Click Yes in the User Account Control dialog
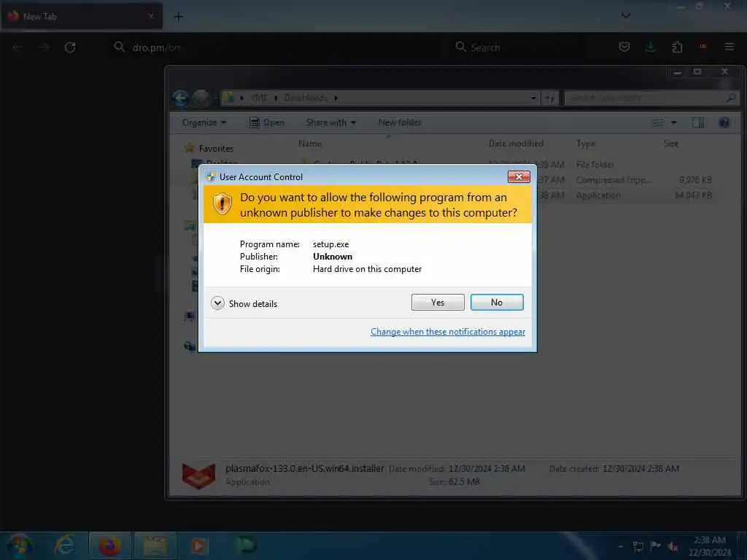Viewport: 747px width, 560px height. pos(438,303)
